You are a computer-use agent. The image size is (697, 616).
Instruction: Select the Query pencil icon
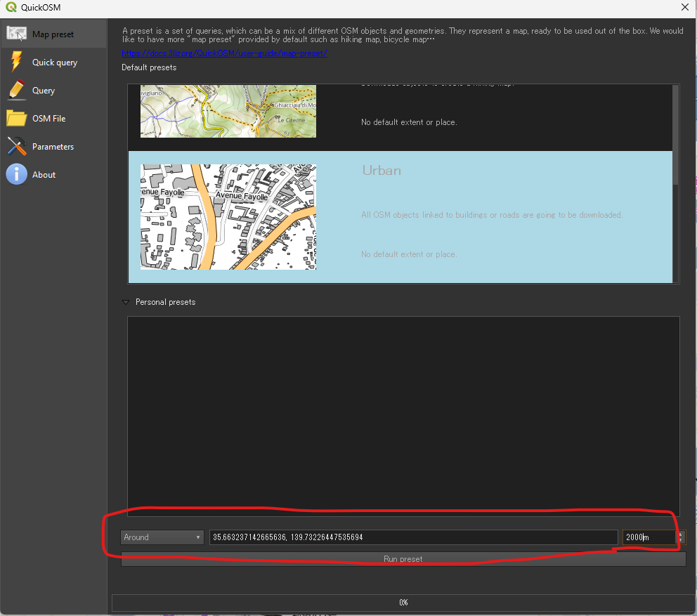click(x=17, y=90)
